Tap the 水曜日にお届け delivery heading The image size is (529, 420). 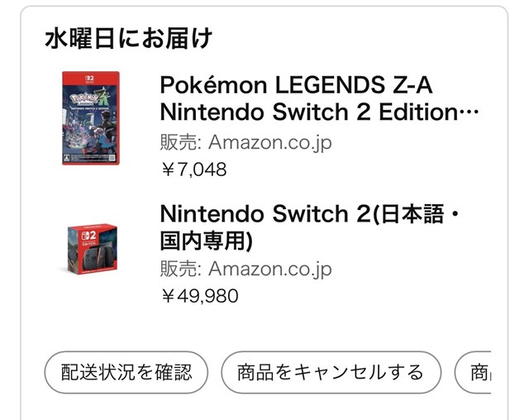pyautogui.click(x=128, y=38)
